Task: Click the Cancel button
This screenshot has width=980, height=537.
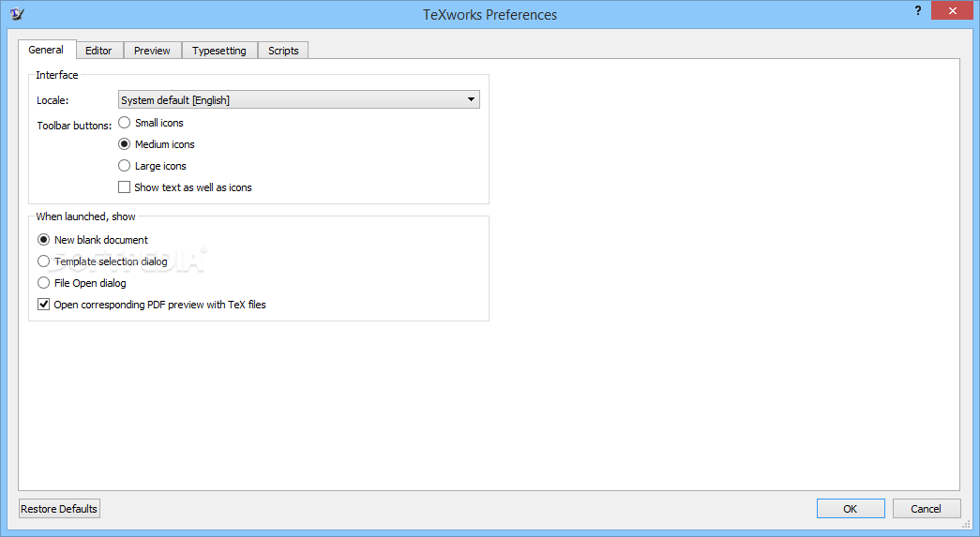Action: (x=927, y=509)
